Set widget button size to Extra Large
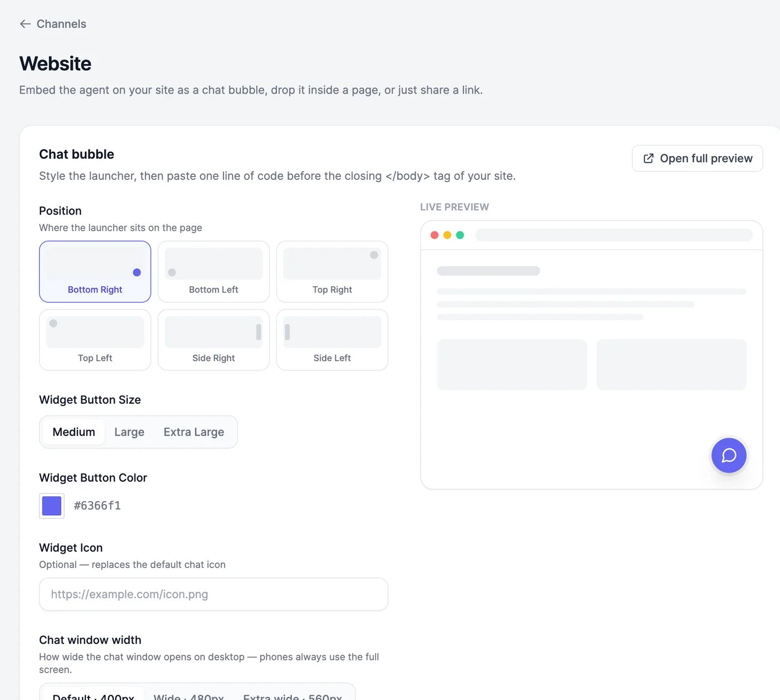Image resolution: width=780 pixels, height=700 pixels. [x=194, y=432]
